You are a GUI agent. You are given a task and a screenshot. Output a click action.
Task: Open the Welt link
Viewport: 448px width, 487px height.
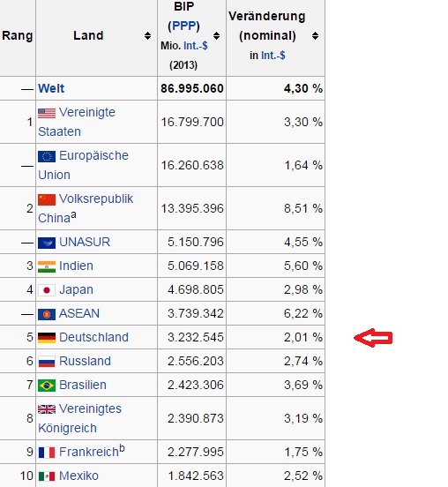coord(51,88)
